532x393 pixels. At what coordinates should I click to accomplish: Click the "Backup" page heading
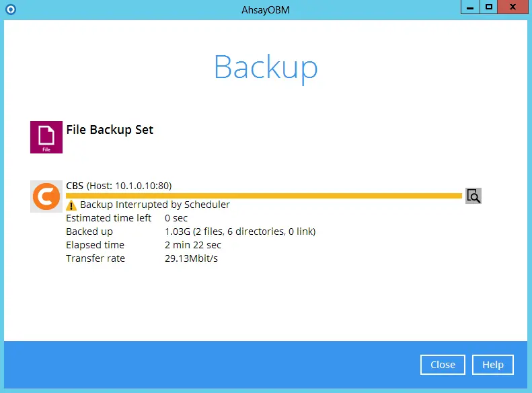coord(266,67)
